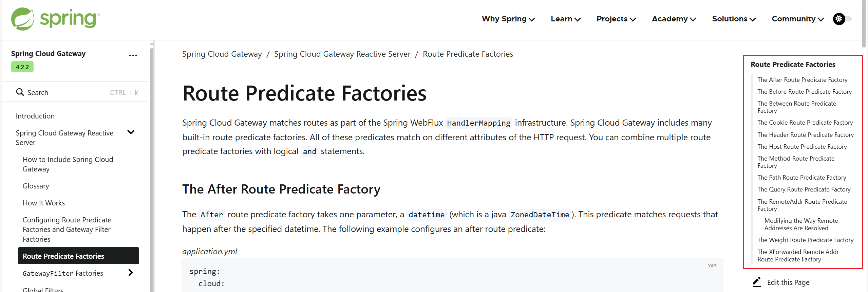Screen dimensions: 868x292
Task: Open How to Include Spring Cloud Gateway
Action: [x=68, y=164]
